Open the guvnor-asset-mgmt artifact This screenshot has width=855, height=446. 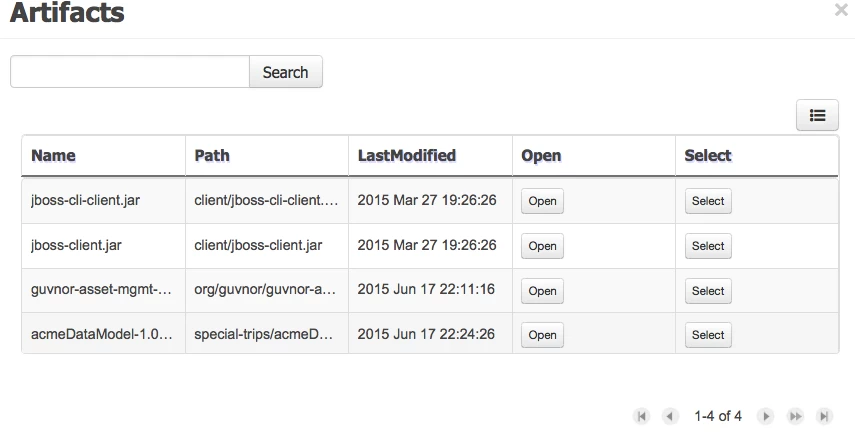pos(542,291)
